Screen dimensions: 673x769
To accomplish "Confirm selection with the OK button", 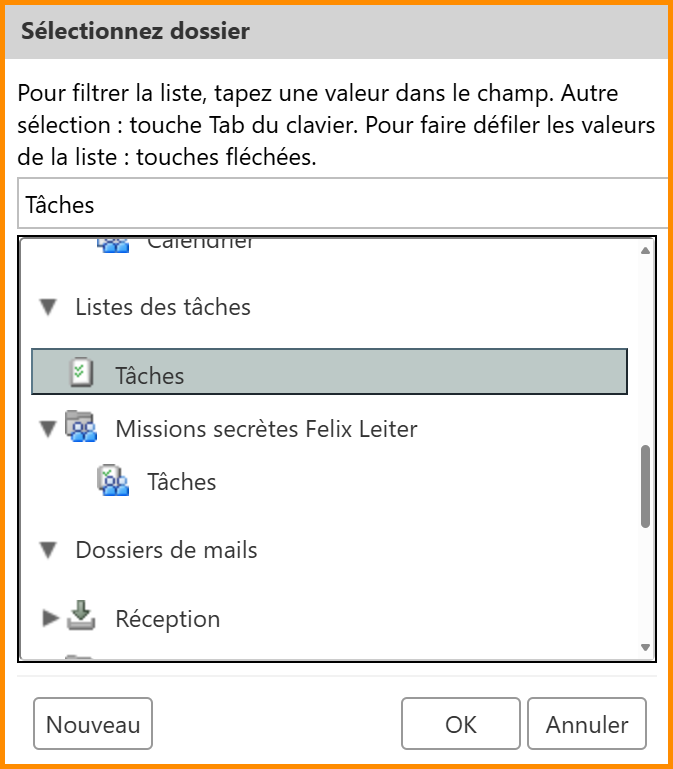I will coord(461,725).
